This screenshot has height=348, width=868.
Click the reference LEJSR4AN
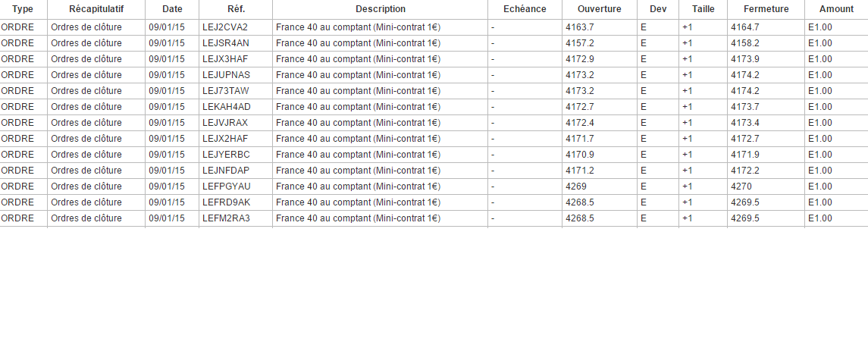[226, 43]
